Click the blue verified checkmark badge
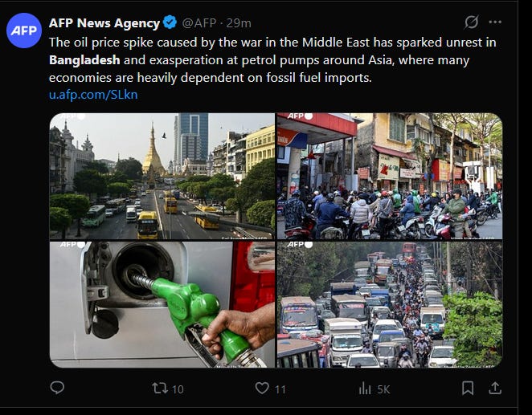Screen dimensions: 532x415 pyautogui.click(x=170, y=22)
